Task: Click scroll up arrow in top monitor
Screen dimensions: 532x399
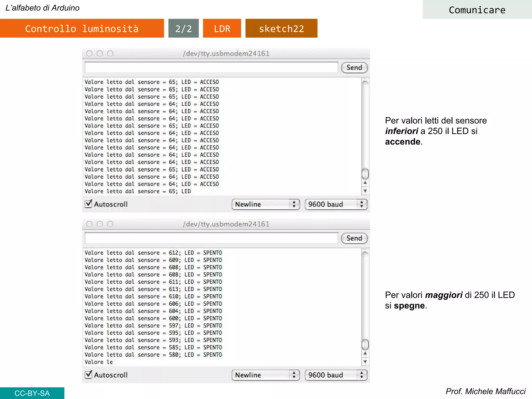Action: click(365, 183)
